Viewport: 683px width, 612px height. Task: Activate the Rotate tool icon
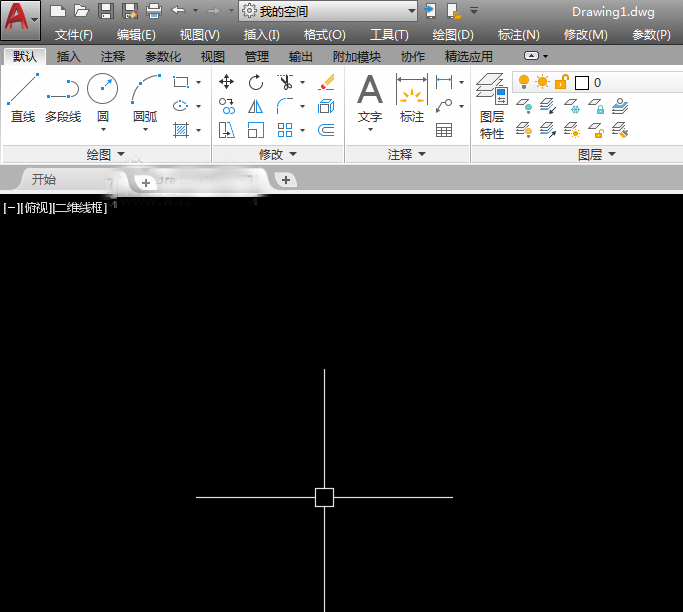[256, 82]
